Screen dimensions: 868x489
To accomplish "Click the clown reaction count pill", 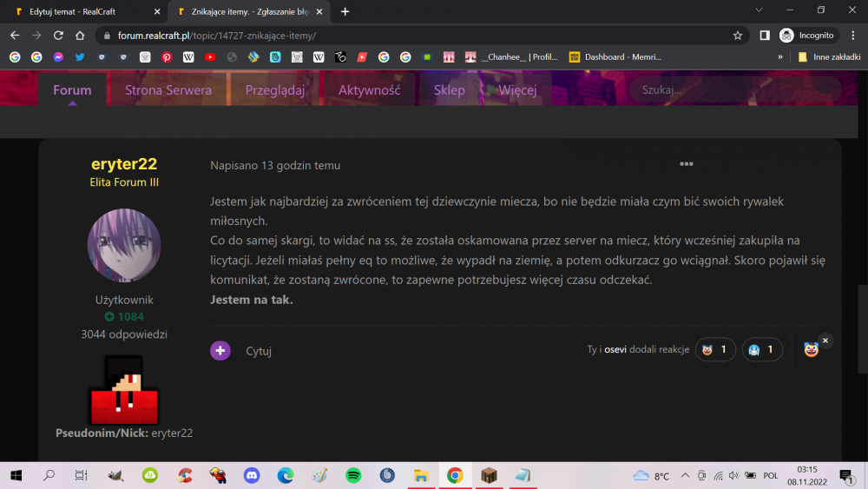I will click(x=715, y=349).
